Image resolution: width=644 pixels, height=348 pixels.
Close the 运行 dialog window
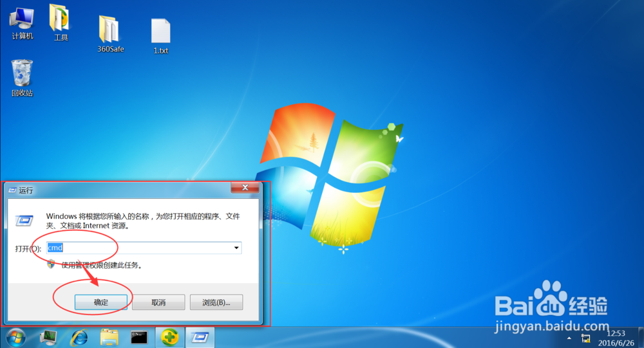pyautogui.click(x=245, y=188)
